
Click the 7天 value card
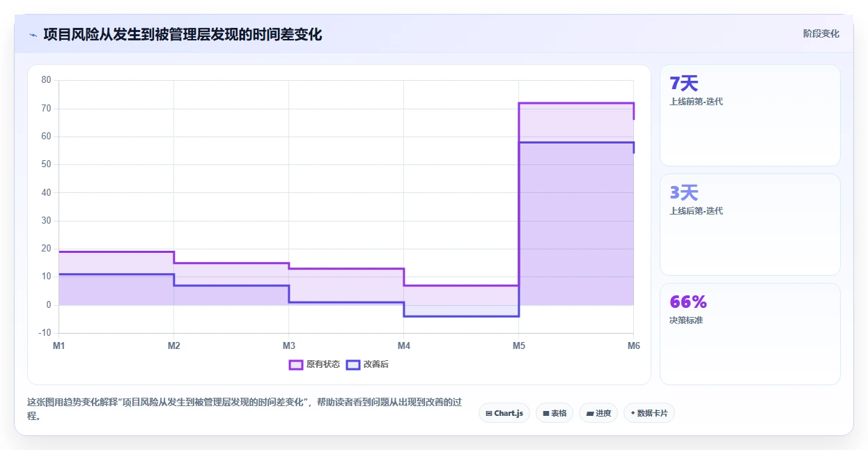[x=750, y=115]
